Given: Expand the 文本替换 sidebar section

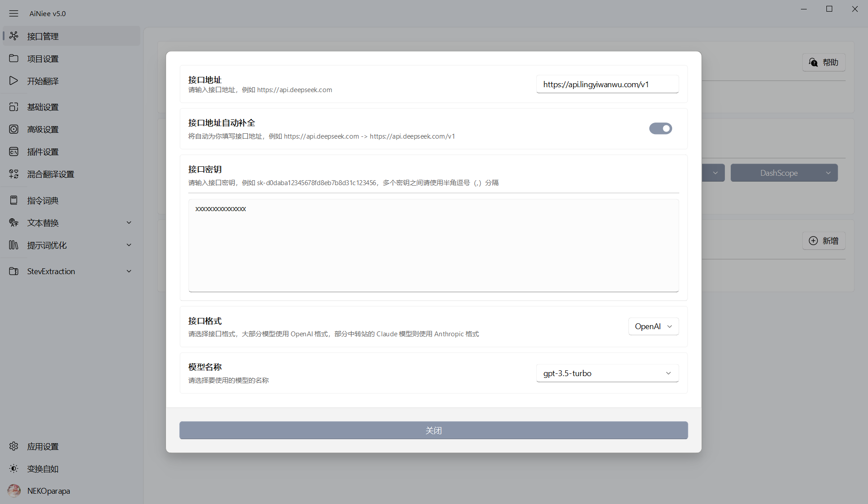Looking at the screenshot, I should coord(129,223).
